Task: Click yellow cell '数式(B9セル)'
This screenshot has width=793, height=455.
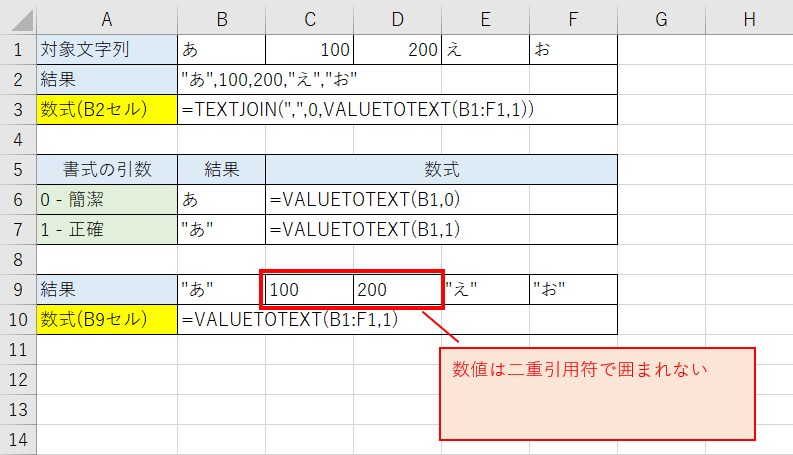Action: tap(107, 320)
